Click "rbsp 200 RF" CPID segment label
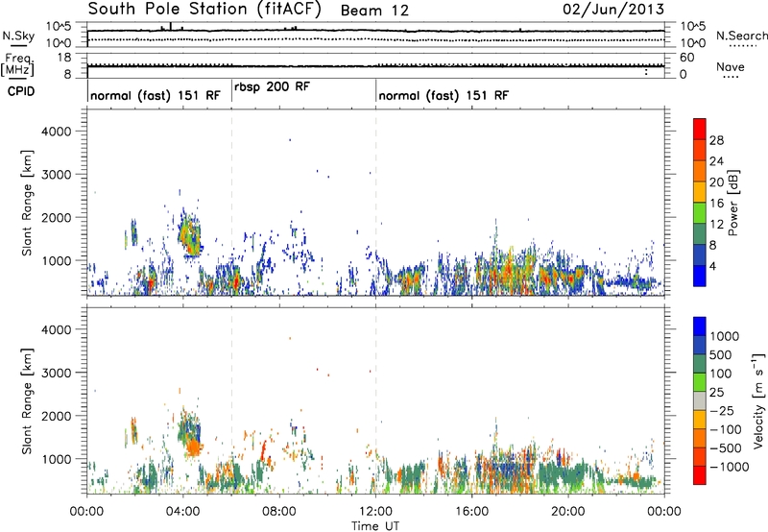Viewport: 768px width, 532px height. point(272,87)
